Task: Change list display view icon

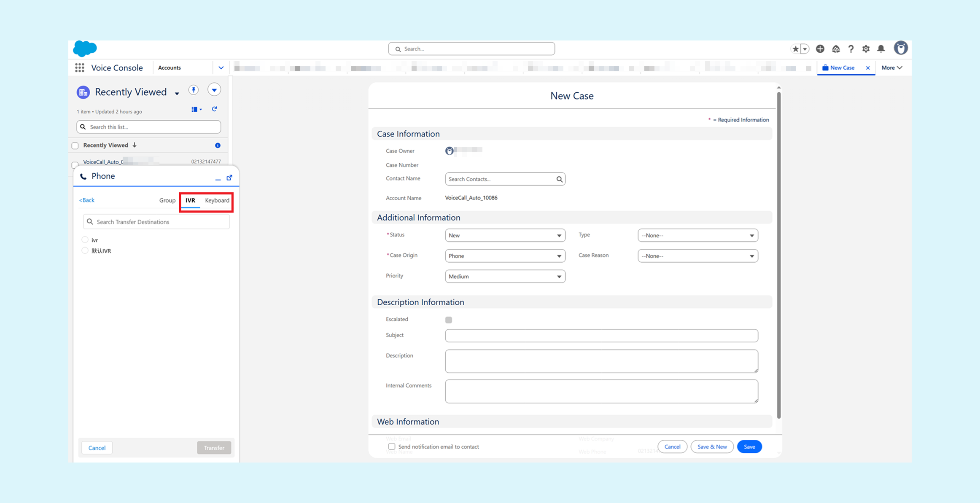Action: 197,109
